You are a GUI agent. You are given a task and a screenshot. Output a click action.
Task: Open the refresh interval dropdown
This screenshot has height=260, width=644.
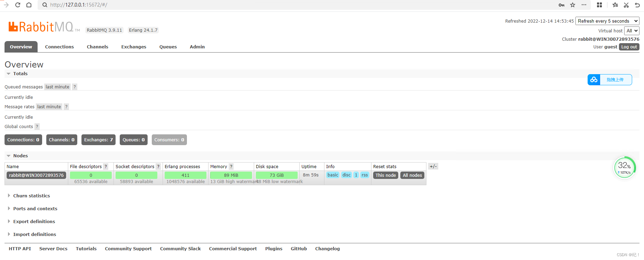point(607,21)
